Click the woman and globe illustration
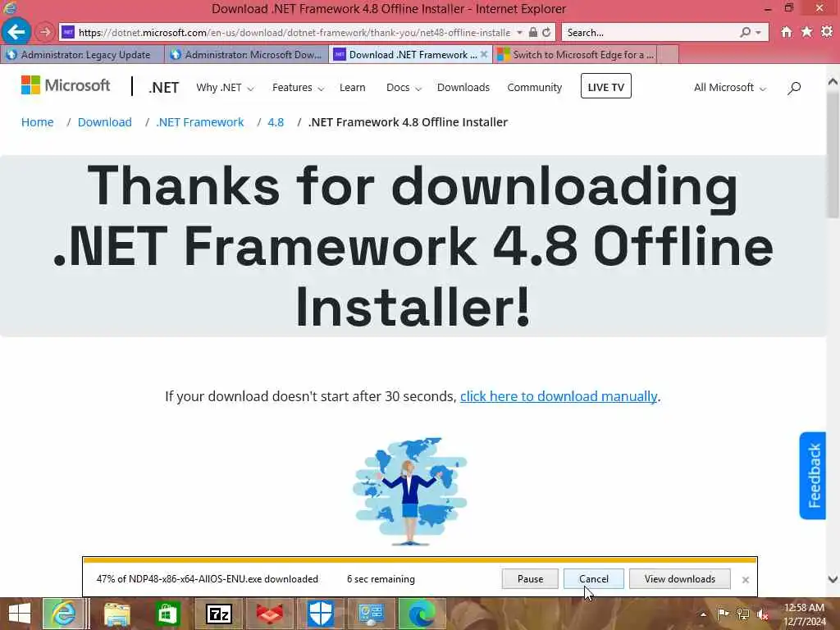This screenshot has width=840, height=630. click(410, 491)
